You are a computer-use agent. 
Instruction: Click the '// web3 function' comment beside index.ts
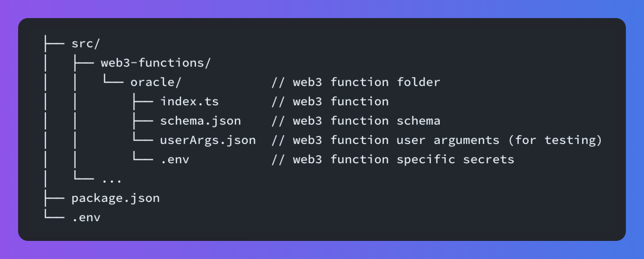pos(330,101)
